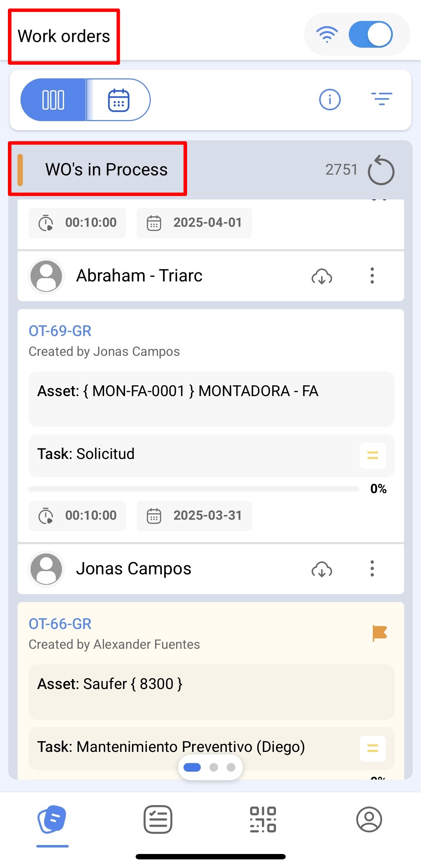Click the OT-69-GR progress bar
The height and width of the screenshot is (868, 421).
tap(194, 489)
